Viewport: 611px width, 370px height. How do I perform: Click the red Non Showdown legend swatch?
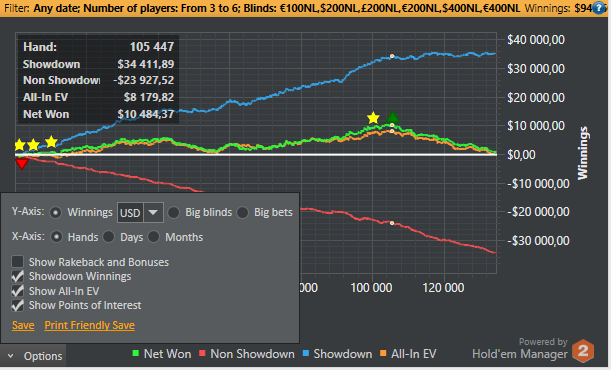(x=202, y=354)
